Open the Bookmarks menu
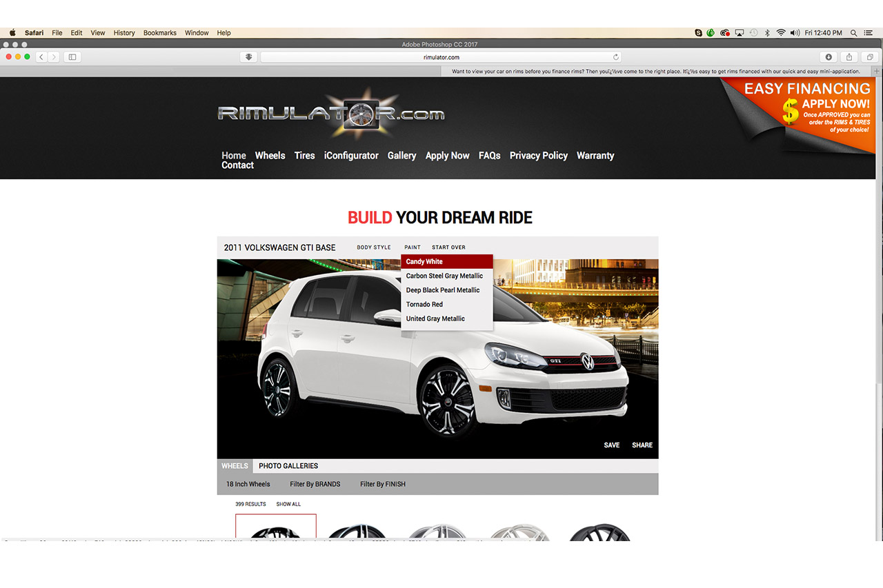Viewport: 883px width, 588px height. (160, 32)
